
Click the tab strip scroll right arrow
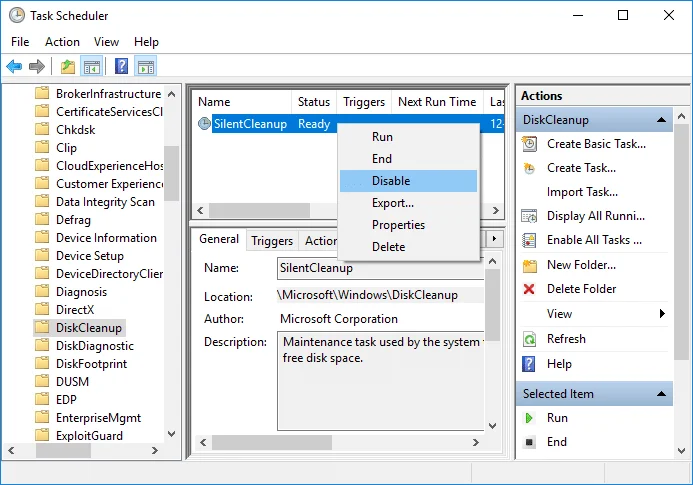494,239
